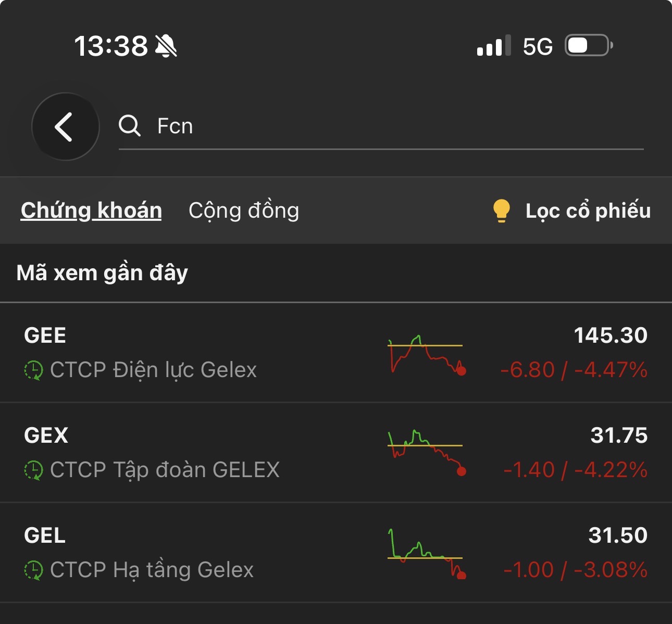The width and height of the screenshot is (672, 624).
Task: Click the search magnifier icon
Action: pos(129,126)
